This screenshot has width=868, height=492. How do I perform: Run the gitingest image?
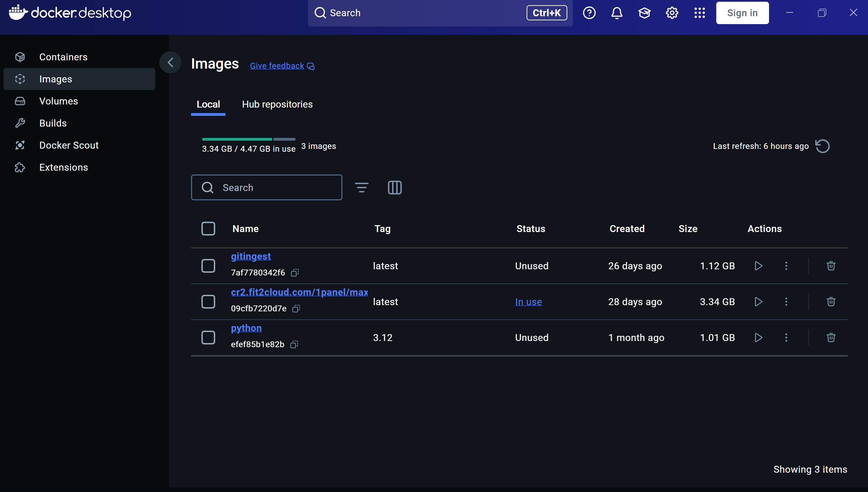click(758, 266)
